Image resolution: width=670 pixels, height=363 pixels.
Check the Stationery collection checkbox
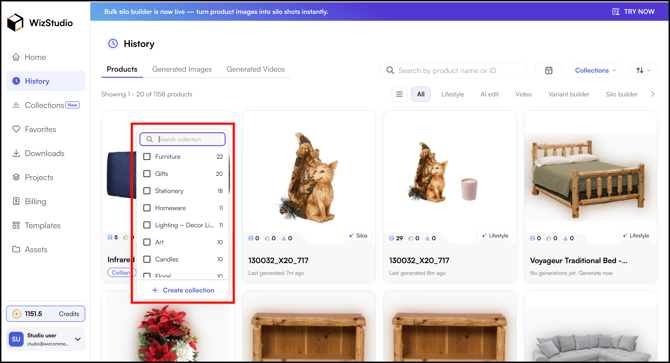click(147, 191)
